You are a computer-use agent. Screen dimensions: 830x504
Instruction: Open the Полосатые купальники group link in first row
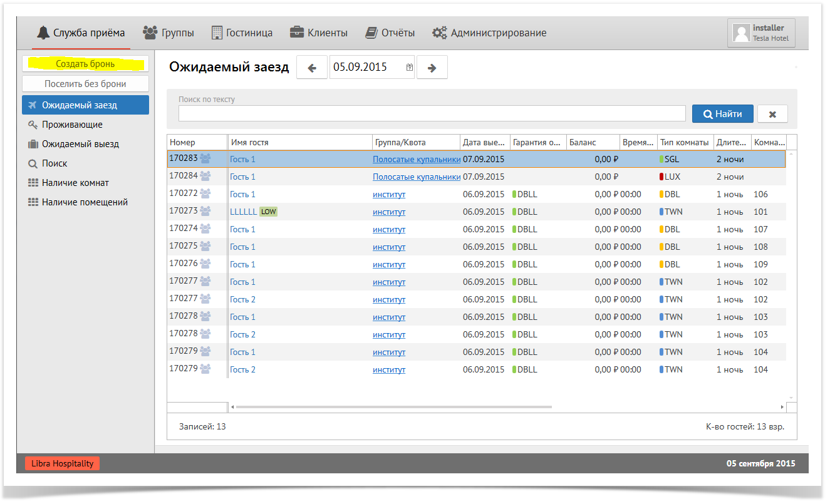pyautogui.click(x=417, y=160)
